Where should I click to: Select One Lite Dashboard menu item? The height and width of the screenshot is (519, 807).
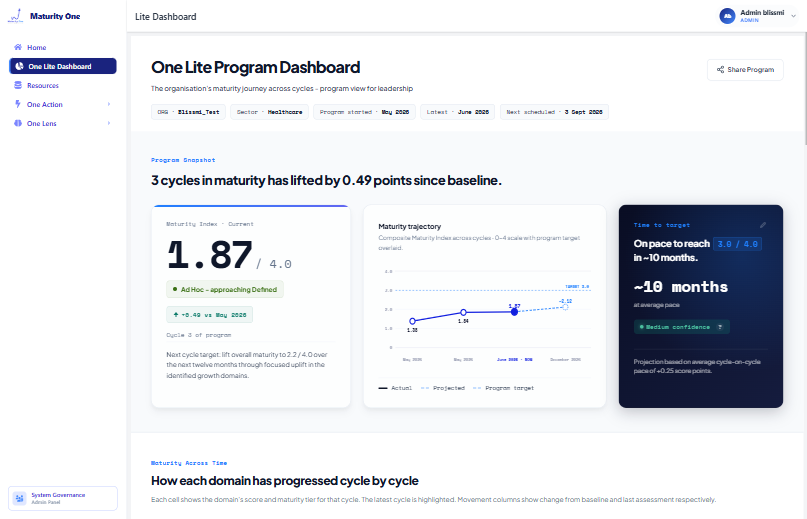[x=63, y=66]
